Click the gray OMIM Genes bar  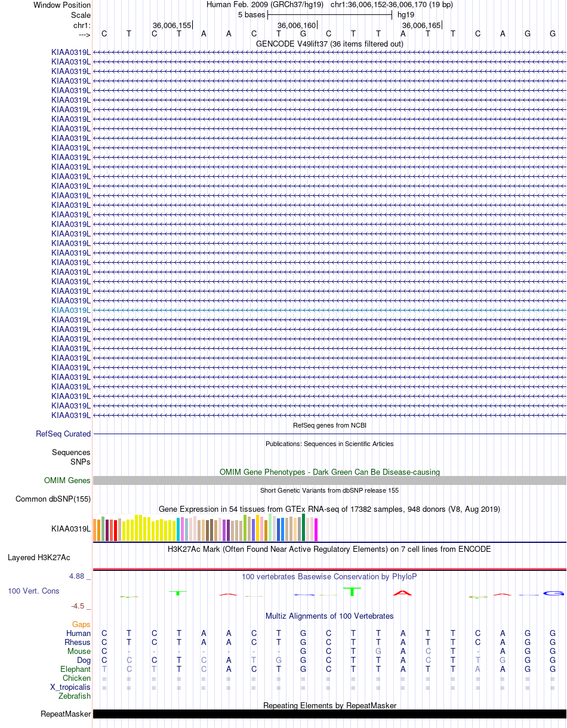[329, 480]
